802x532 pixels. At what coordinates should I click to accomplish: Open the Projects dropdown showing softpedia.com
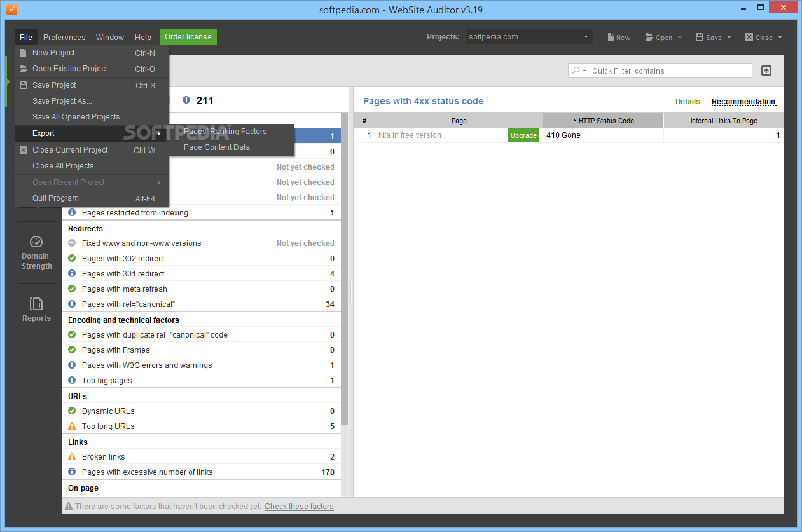click(529, 37)
